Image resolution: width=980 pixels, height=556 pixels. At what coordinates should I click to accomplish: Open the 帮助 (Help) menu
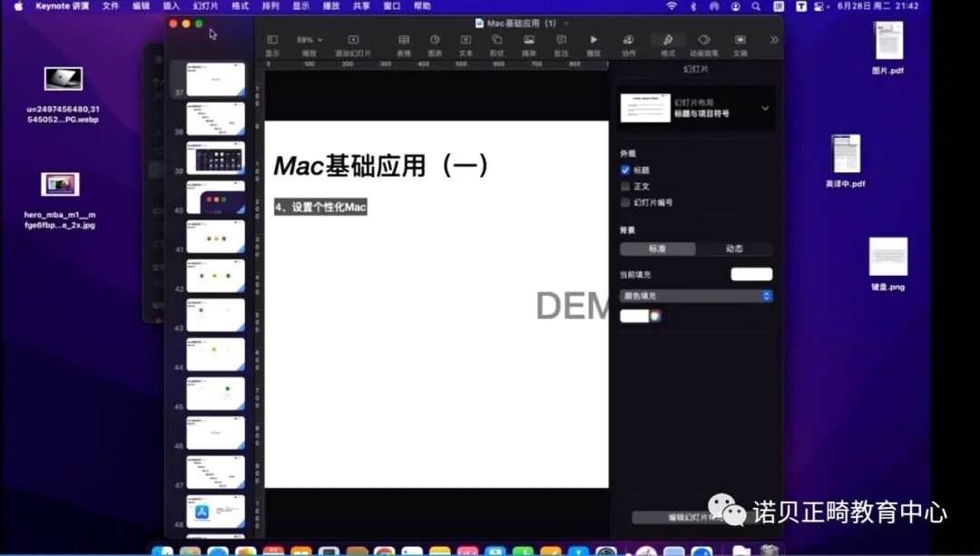[x=423, y=6]
